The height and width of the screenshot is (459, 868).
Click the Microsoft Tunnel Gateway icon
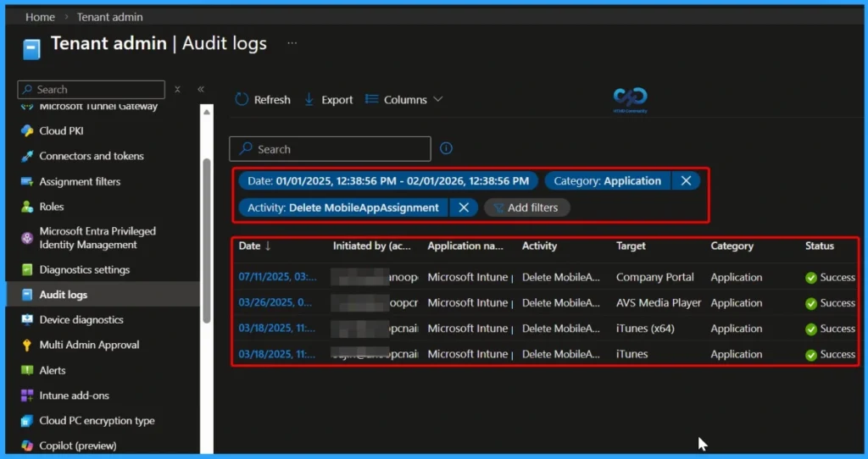(26, 106)
